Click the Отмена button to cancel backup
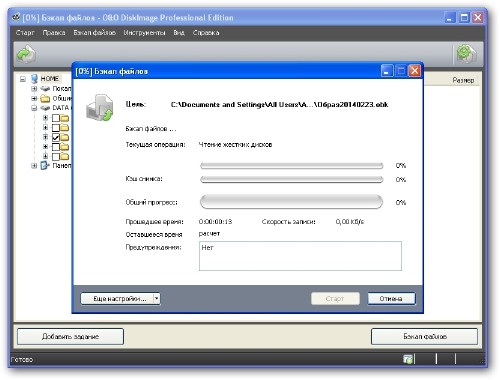 391,298
